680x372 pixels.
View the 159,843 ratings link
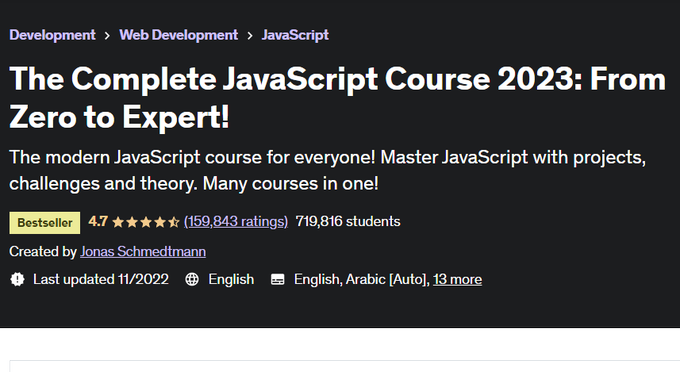tap(236, 222)
